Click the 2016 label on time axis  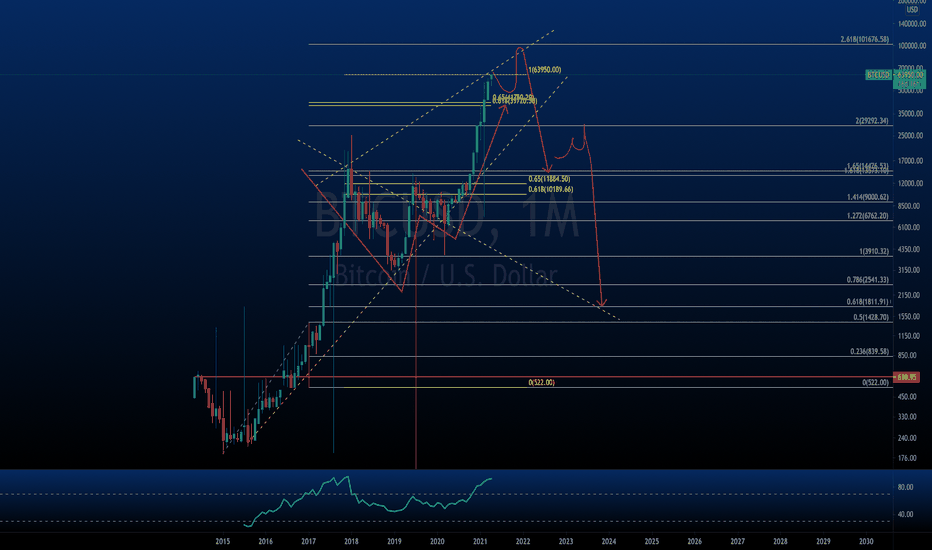point(266,541)
